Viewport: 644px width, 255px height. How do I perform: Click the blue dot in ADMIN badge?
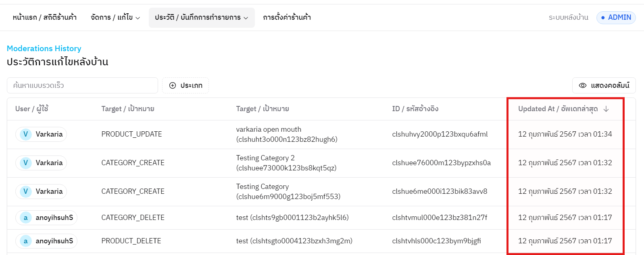[603, 18]
